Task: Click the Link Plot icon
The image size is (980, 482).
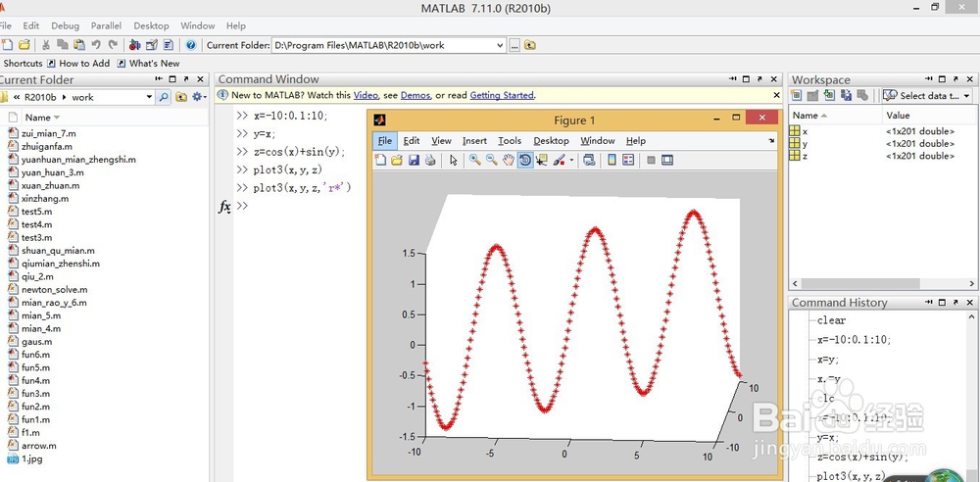Action: (x=589, y=160)
